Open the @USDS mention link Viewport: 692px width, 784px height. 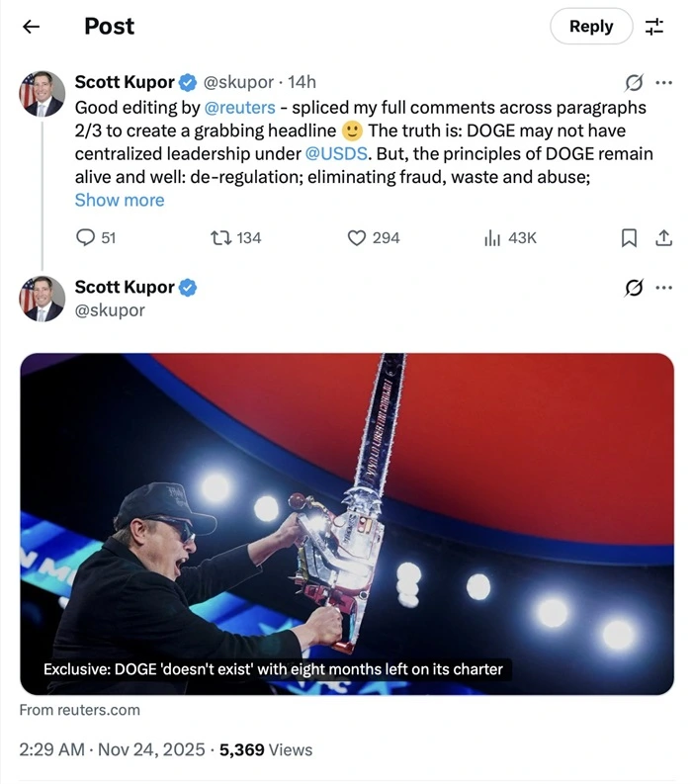tap(338, 153)
